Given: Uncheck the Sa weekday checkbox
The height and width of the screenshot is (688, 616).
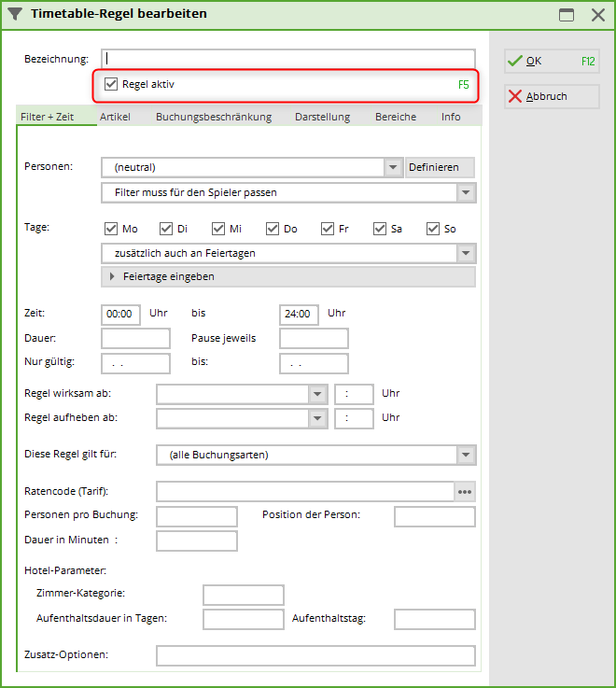Looking at the screenshot, I should [380, 229].
